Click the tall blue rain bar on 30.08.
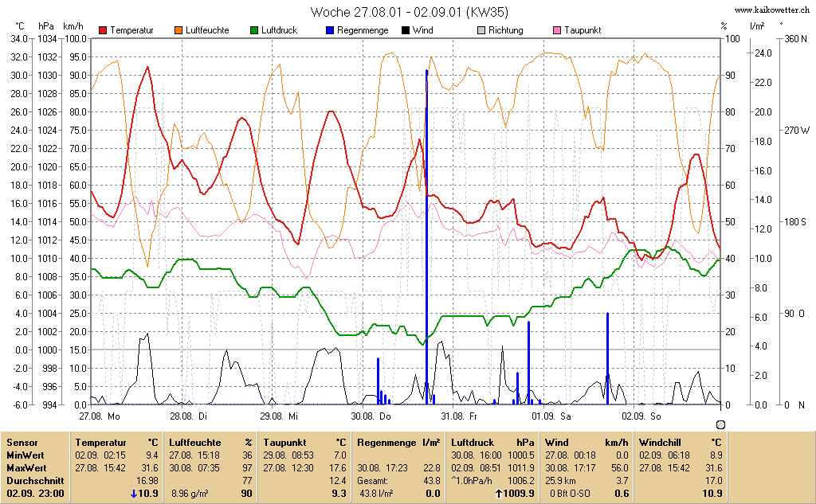 tap(427, 236)
